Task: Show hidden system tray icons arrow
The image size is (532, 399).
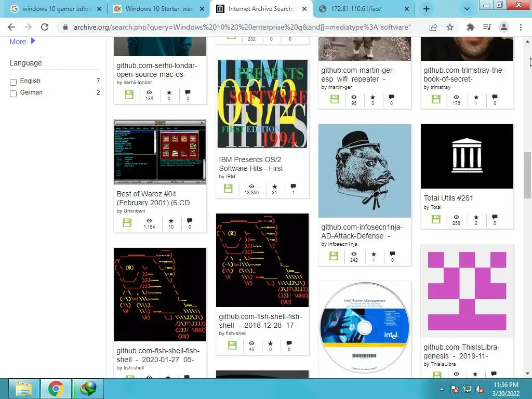Action: pos(442,389)
